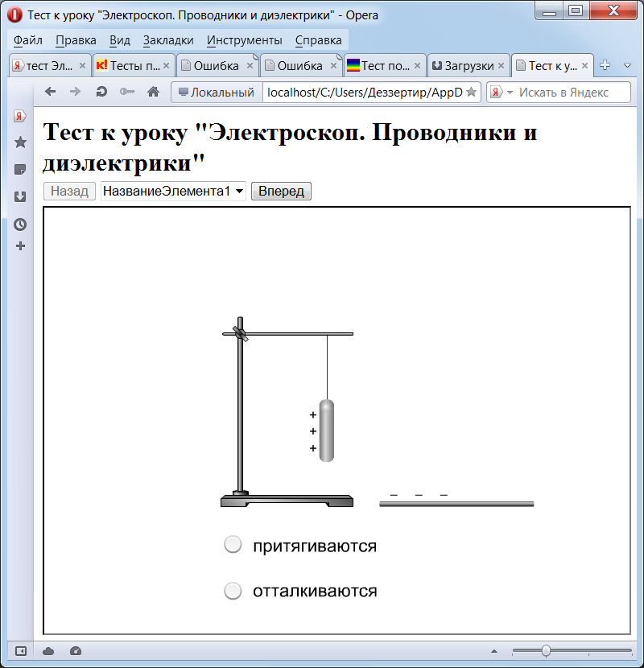Reload the current page
The height and width of the screenshot is (668, 644).
coord(101,92)
